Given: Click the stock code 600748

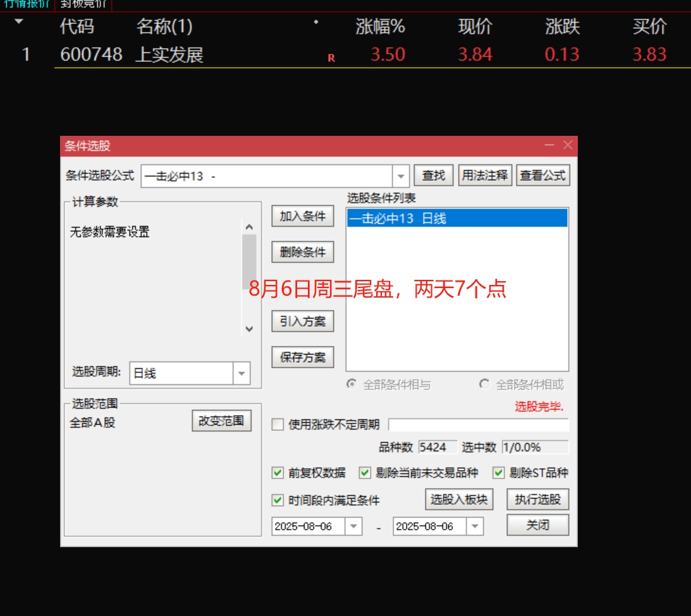Looking at the screenshot, I should (91, 54).
